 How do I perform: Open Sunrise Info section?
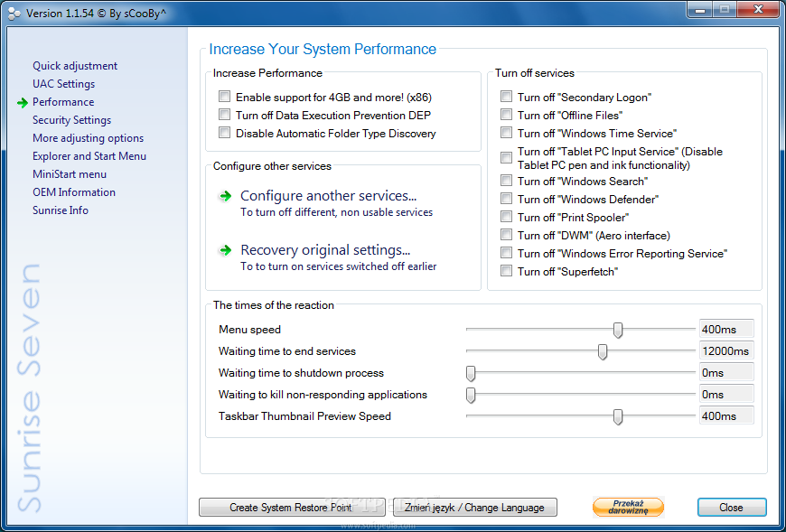(x=61, y=210)
